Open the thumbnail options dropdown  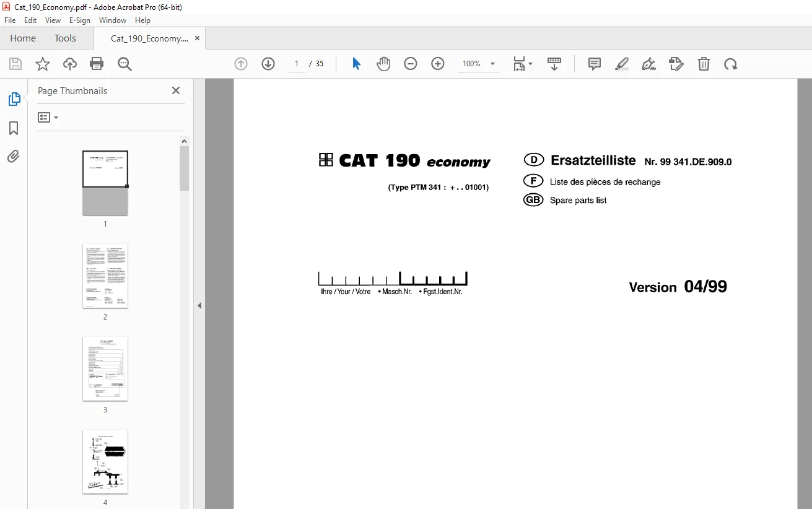(48, 117)
